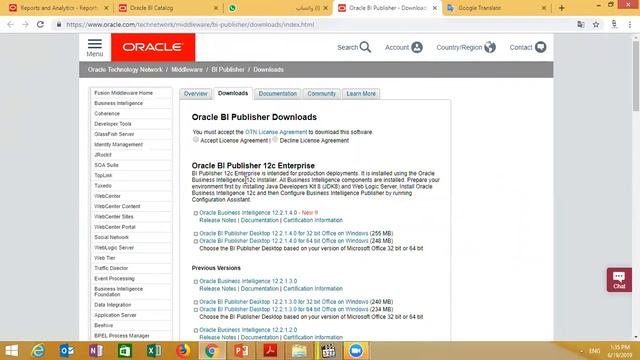Download BI Publisher Desktop 12.2.1.3.0 64 bit
Image resolution: width=640 pixels, height=360 pixels.
click(284, 309)
